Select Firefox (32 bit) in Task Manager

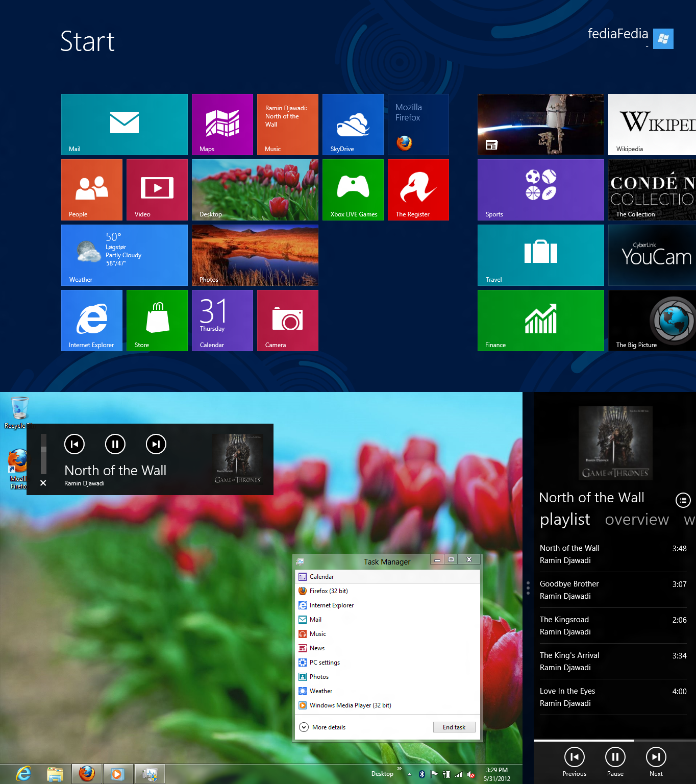388,591
